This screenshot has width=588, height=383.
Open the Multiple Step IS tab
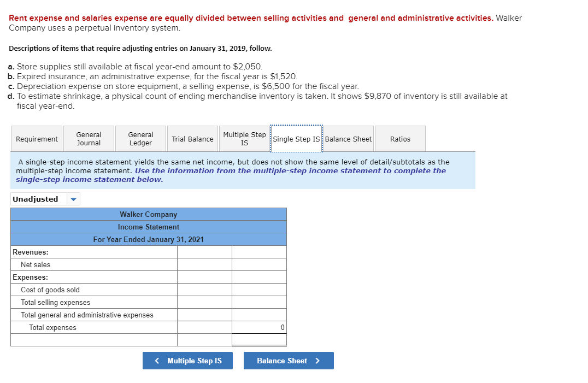pos(244,138)
